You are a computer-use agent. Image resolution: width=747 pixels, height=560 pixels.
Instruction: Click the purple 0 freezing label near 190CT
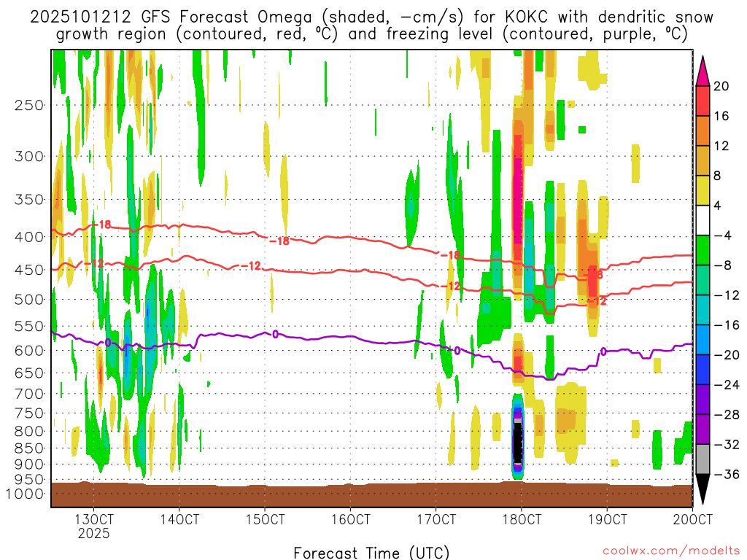tap(603, 351)
